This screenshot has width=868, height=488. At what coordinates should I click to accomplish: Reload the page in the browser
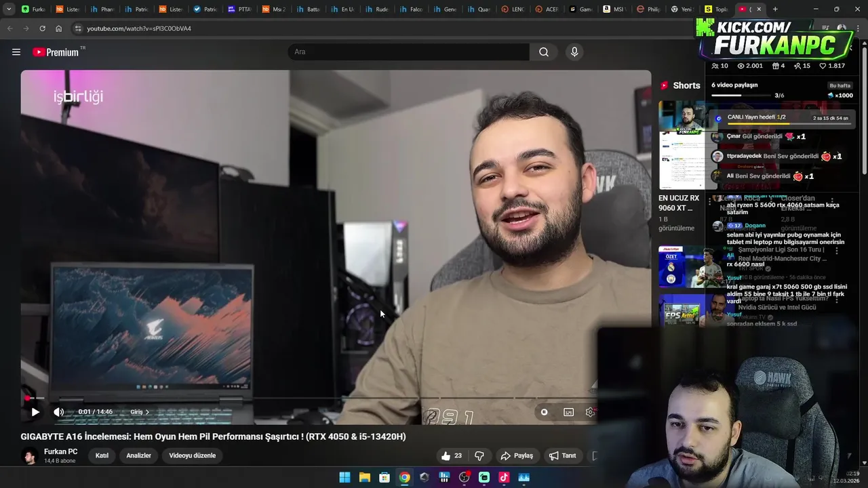[x=42, y=28]
